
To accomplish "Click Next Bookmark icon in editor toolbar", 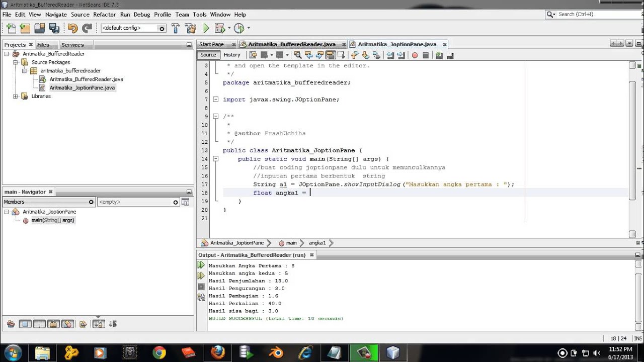I will tap(365, 55).
